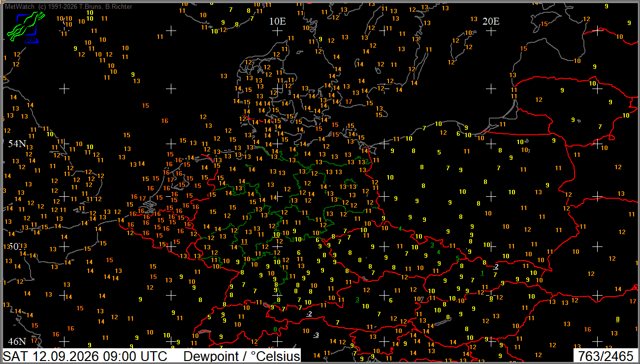640x364 pixels.
Task: Click the 54N latitude label
Action: 17,144
